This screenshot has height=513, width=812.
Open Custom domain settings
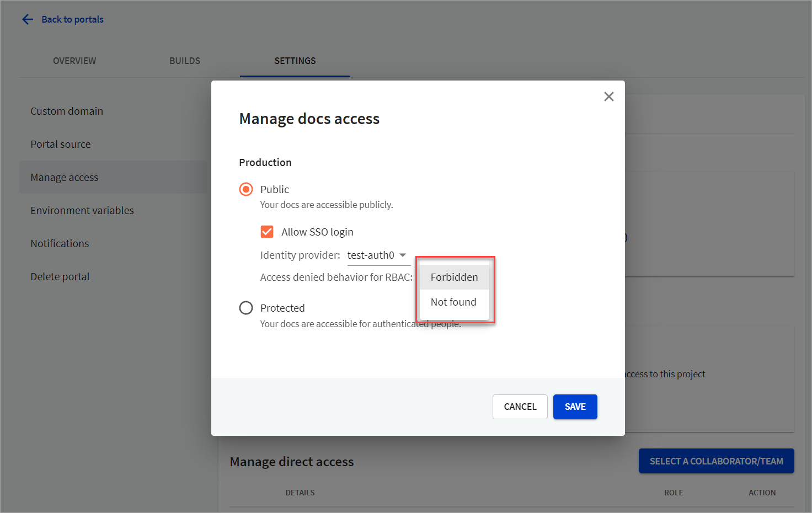(x=113, y=111)
